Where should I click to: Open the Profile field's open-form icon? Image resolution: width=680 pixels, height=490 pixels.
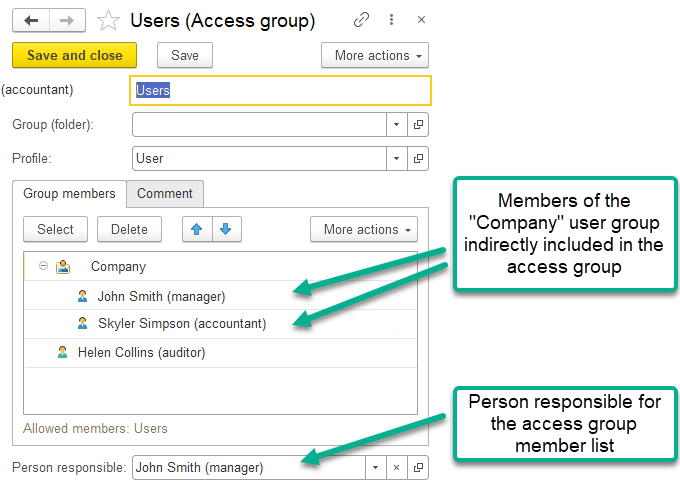(x=419, y=158)
